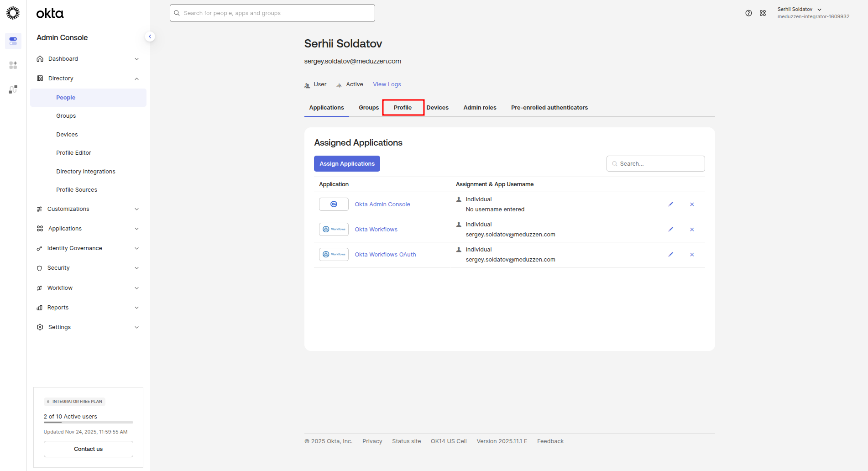Switch to the Admin roles tab
The width and height of the screenshot is (868, 471).
[480, 108]
